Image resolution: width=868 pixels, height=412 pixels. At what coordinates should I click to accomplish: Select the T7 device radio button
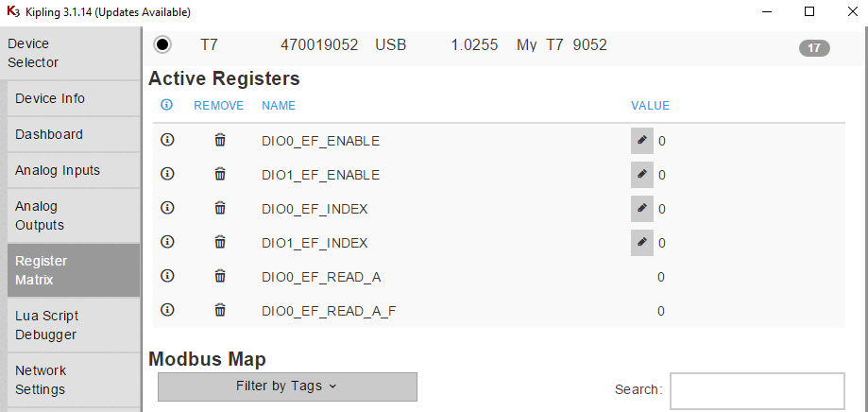[x=162, y=45]
